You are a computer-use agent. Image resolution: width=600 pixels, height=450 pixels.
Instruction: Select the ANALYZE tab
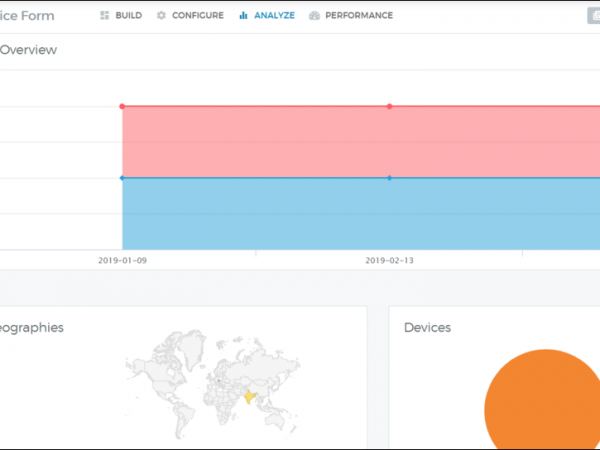coord(273,16)
